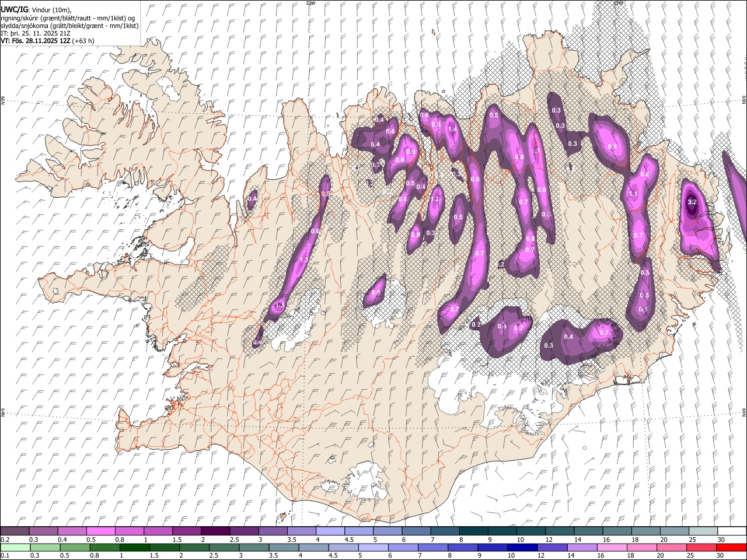The width and height of the screenshot is (747, 560).
Task: Select the darkest green bottom-row swatch for 1–1.5
Action: 134,547
